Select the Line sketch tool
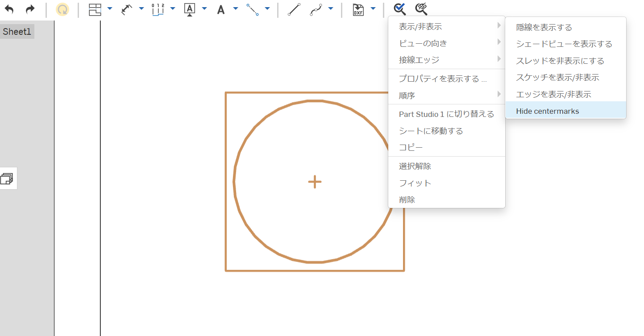644x336 pixels. (294, 9)
